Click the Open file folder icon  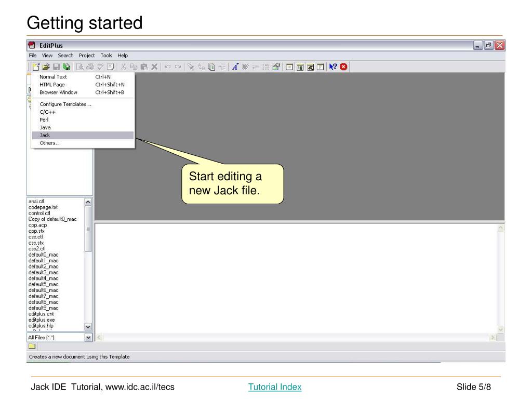pos(46,67)
